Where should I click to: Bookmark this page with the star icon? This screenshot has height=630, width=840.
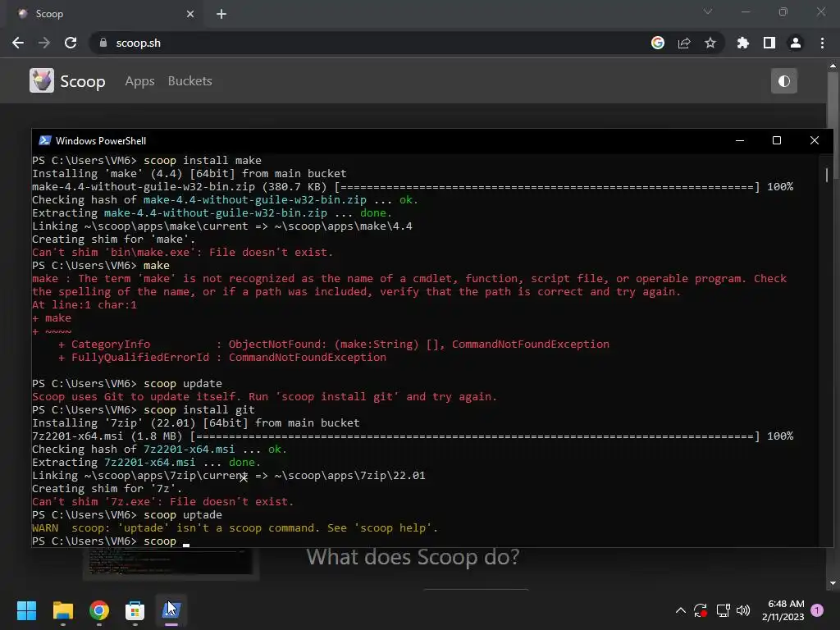710,43
